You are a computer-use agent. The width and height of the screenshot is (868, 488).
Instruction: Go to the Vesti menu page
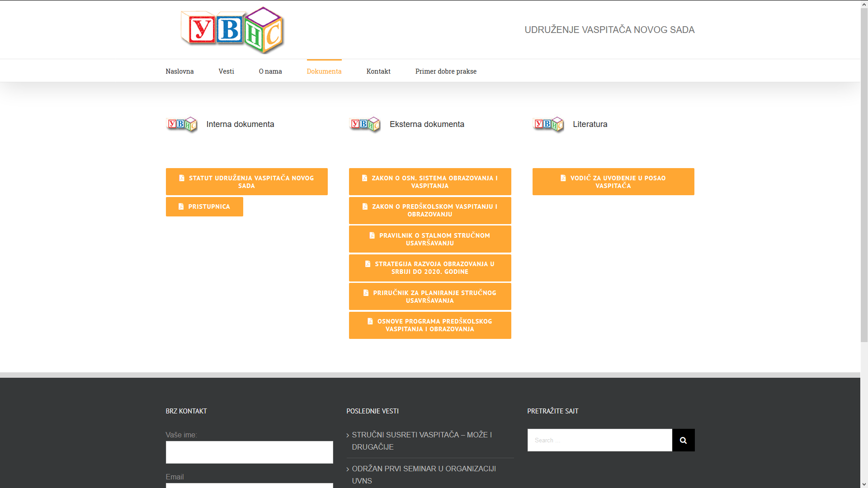[x=226, y=71]
